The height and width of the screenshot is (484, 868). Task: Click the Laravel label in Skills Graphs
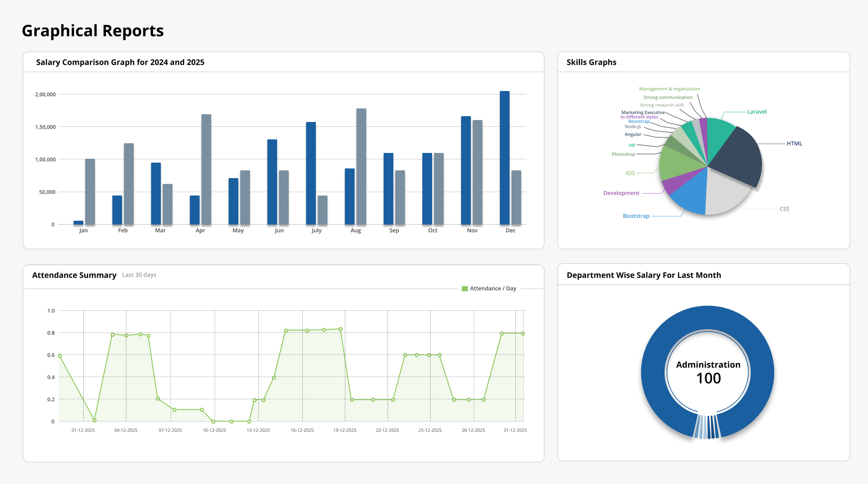(757, 112)
